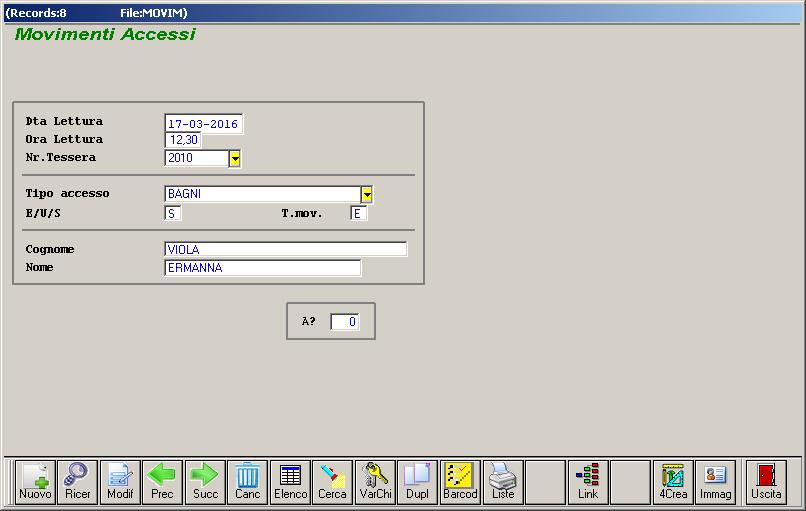Expand the Nr.Tessera dropdown arrow
The height and width of the screenshot is (511, 806).
point(235,159)
